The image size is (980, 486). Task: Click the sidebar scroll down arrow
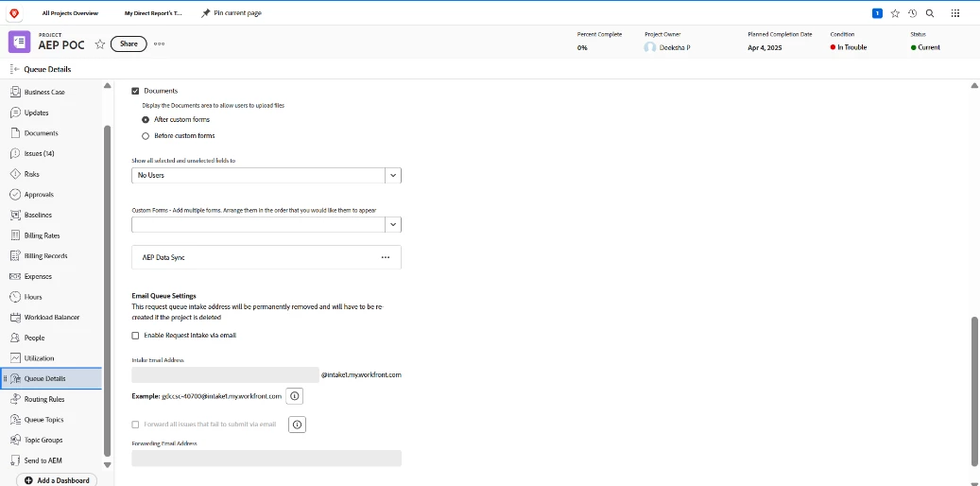pyautogui.click(x=107, y=465)
